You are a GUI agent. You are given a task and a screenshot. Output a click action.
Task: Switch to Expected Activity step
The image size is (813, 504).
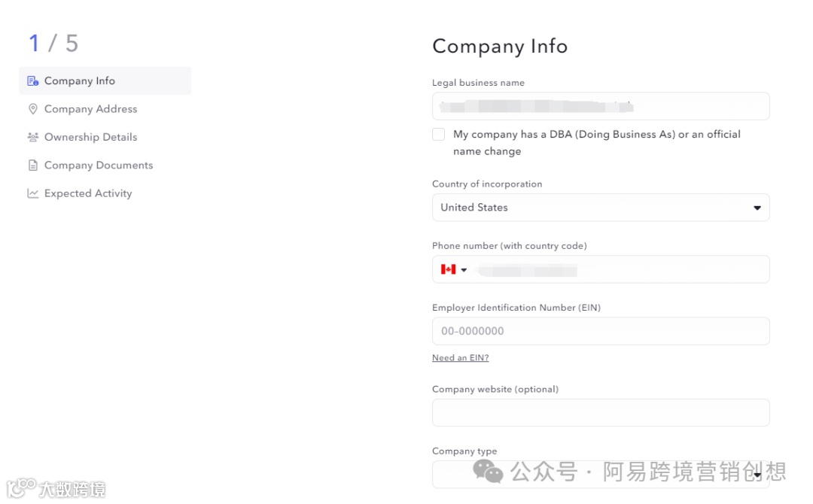click(x=88, y=193)
